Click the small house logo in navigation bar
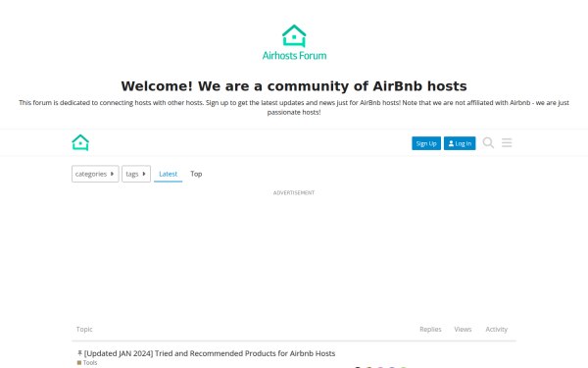This screenshot has height=368, width=588. coord(80,142)
